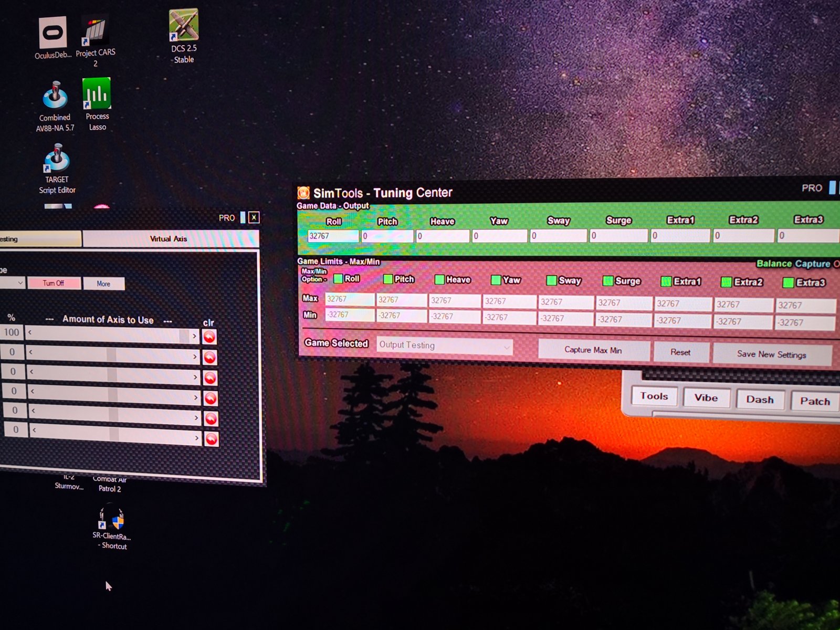Viewport: 840px width, 630px height.
Task: Click Save New Settings button
Action: coord(772,355)
